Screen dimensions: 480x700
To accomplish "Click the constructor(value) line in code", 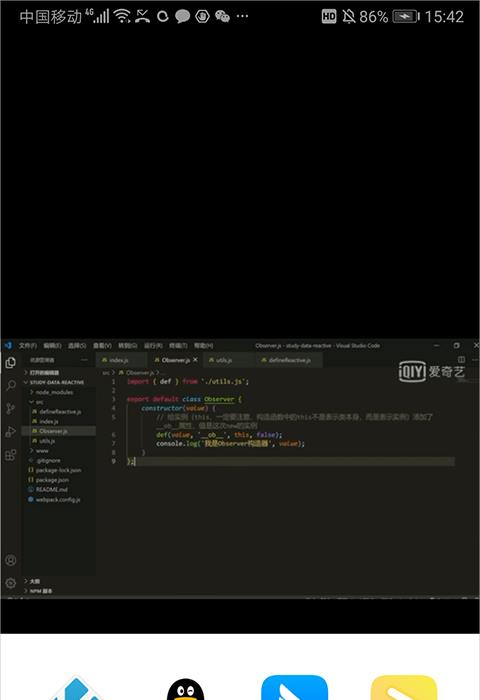I will tap(178, 408).
